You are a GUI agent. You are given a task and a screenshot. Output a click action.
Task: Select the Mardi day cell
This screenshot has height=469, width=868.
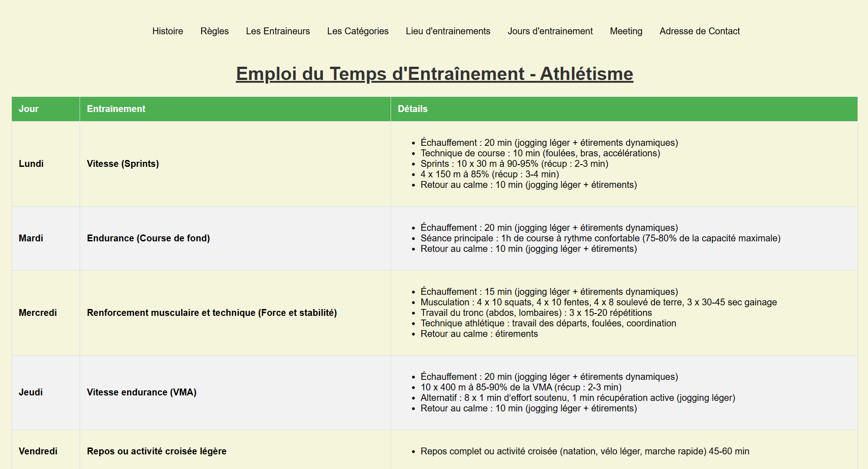[31, 238]
